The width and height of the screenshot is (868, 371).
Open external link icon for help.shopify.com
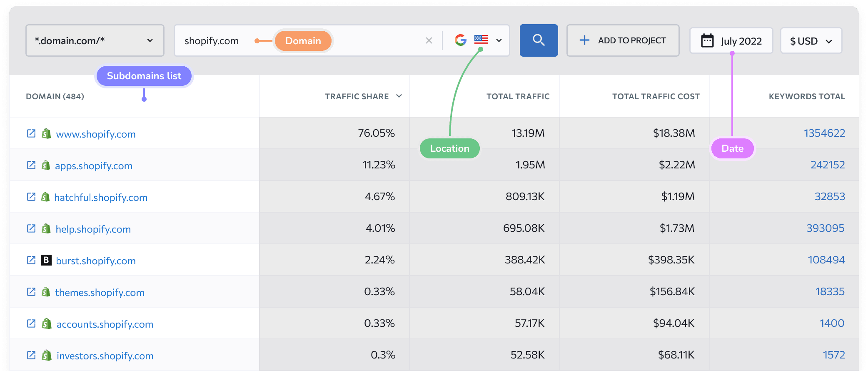[x=31, y=228]
